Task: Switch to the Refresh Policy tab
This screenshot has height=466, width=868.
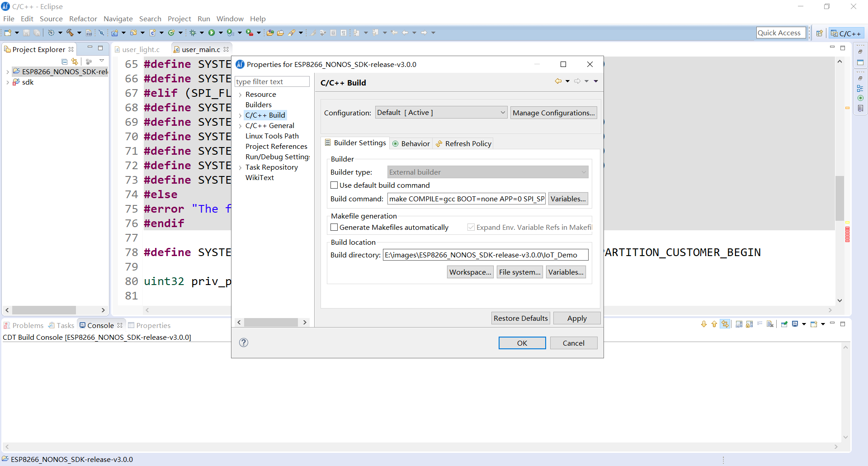Action: [x=463, y=143]
